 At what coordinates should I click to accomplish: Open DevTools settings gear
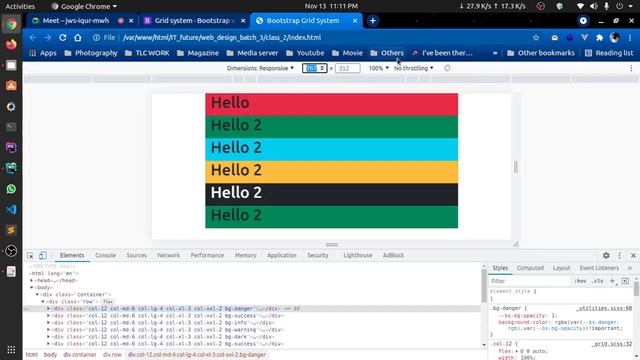pos(606,256)
